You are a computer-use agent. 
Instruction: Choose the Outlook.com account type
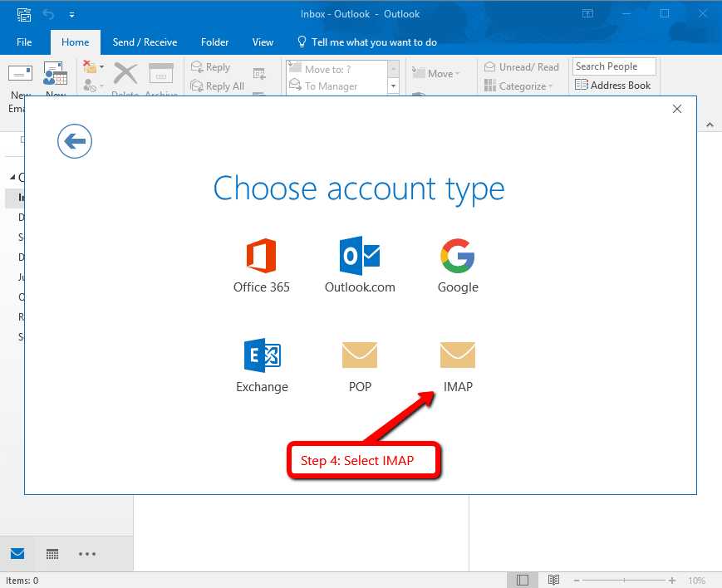pyautogui.click(x=360, y=266)
